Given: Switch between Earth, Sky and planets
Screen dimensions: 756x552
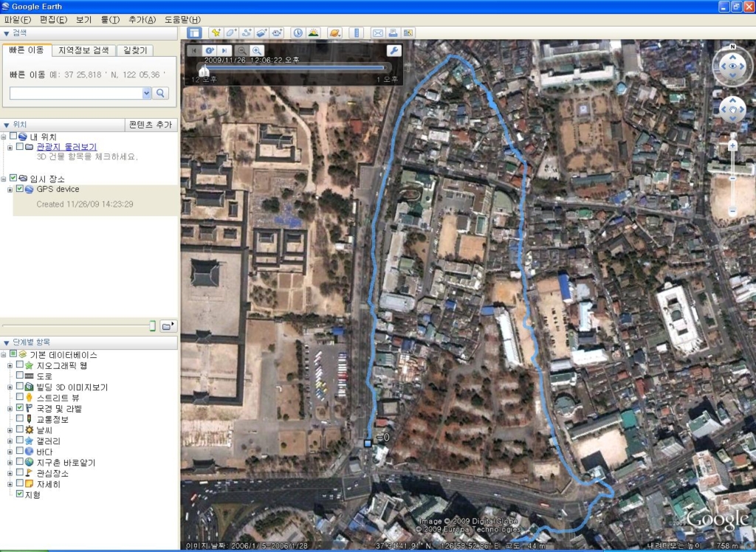Looking at the screenshot, I should pos(334,32).
